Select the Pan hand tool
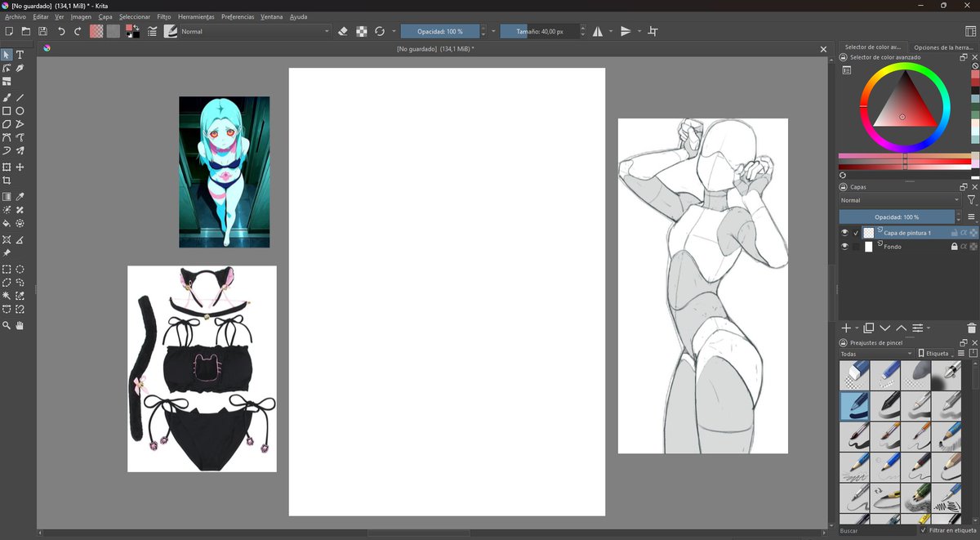980x540 pixels. click(x=20, y=326)
